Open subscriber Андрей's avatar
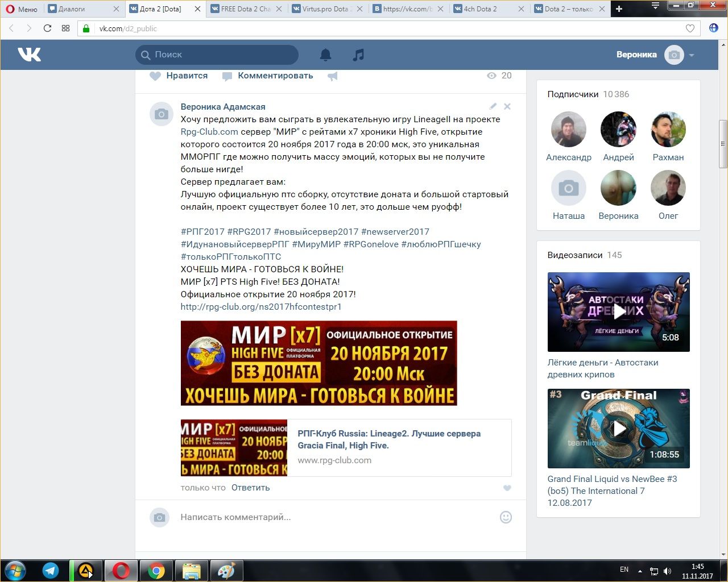 tap(618, 130)
